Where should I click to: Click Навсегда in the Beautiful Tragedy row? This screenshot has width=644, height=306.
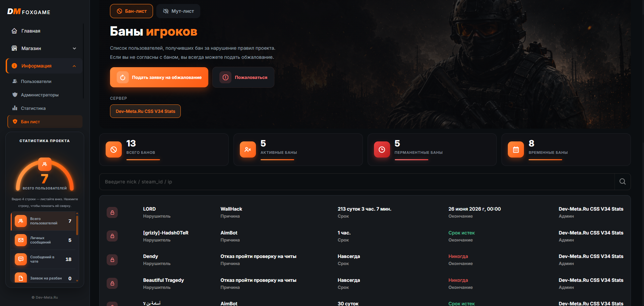[349, 280]
